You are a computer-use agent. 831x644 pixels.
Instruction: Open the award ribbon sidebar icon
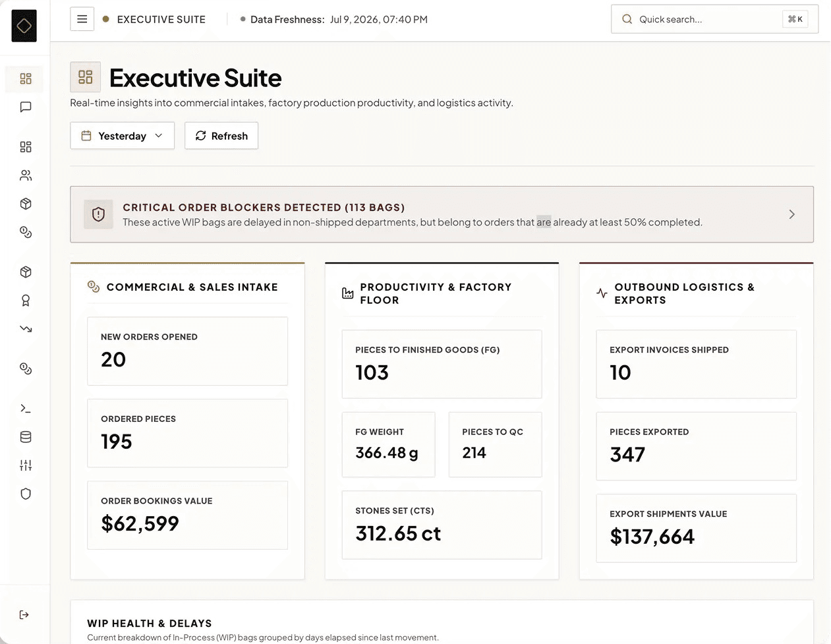[26, 301]
